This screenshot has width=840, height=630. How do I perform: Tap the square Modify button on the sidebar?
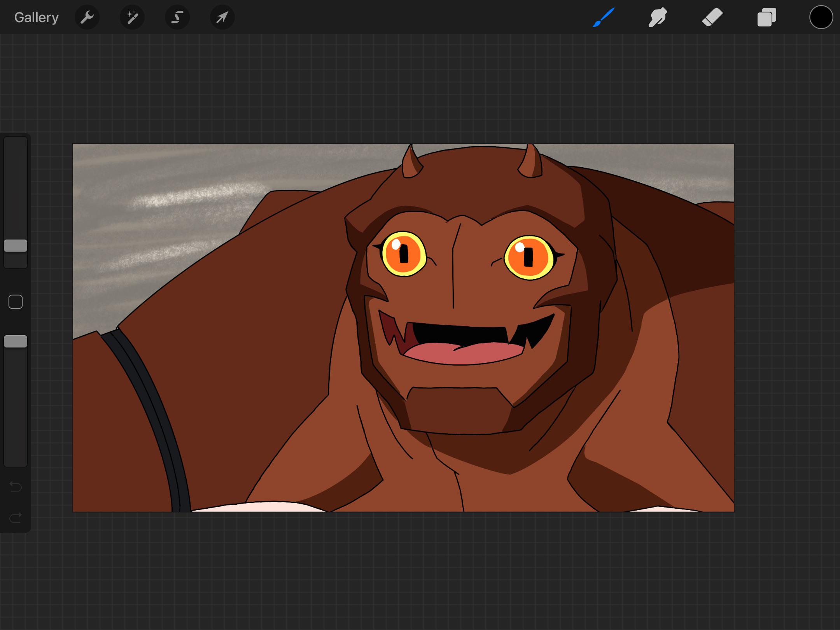(16, 302)
